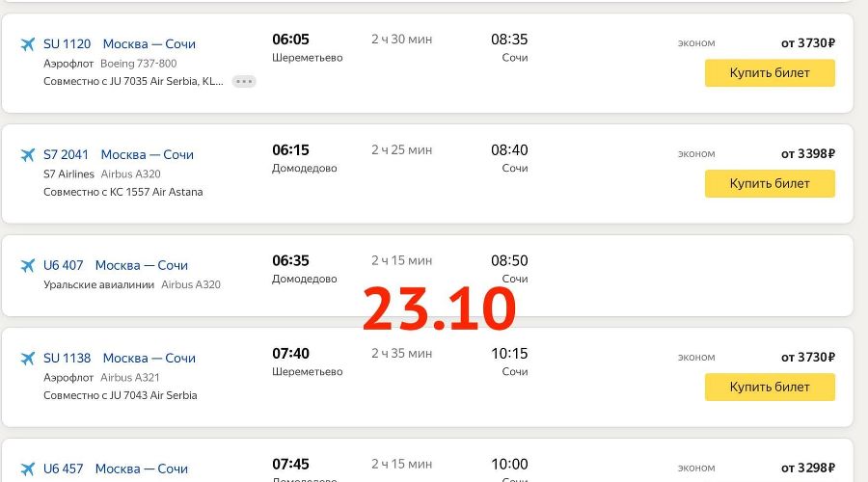
Task: Click the airplane icon beside S7 2041
Action: pyautogui.click(x=27, y=155)
